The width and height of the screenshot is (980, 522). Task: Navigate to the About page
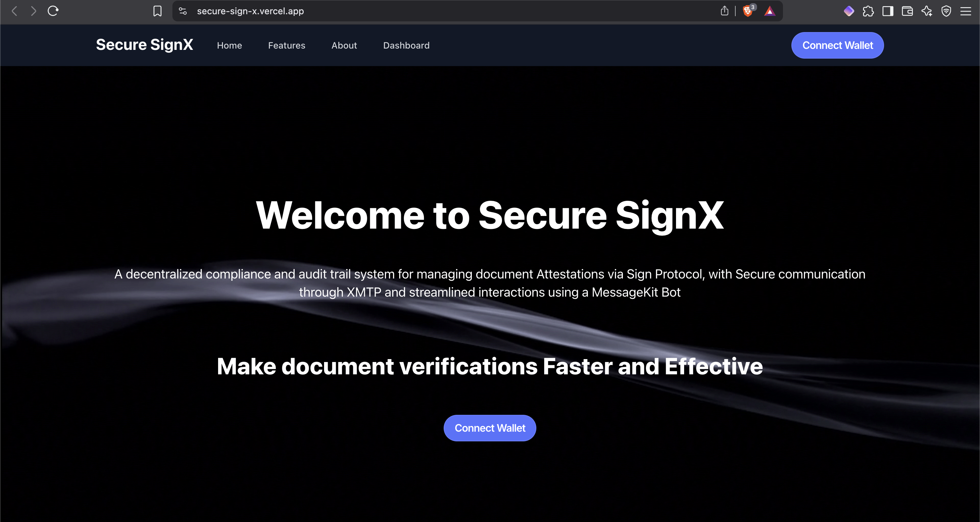(344, 45)
